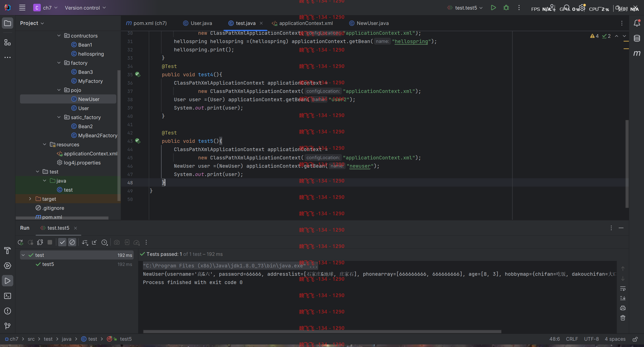Change UTF-8 file encoding

591,339
